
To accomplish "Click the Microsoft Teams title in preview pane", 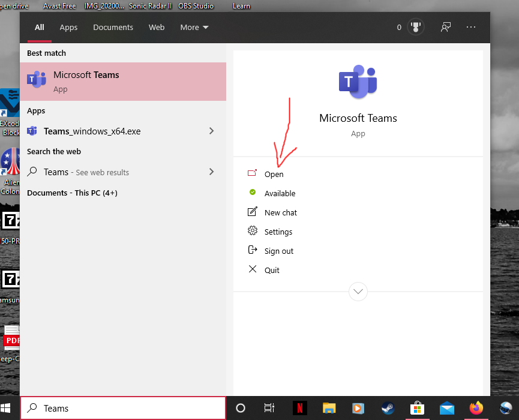I will (358, 118).
